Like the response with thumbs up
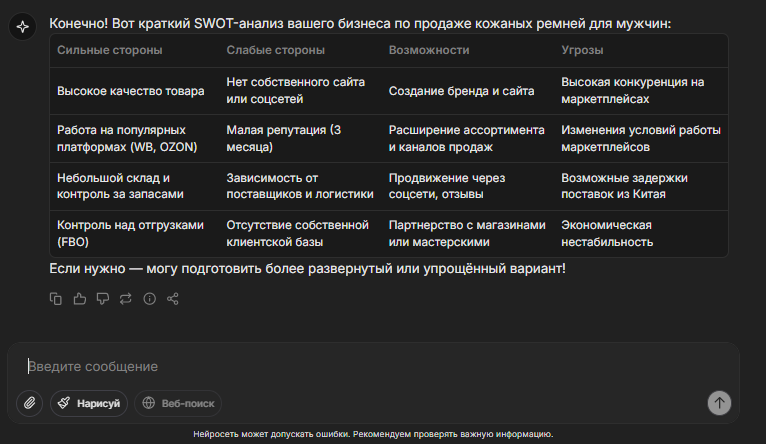The width and height of the screenshot is (766, 444). coord(79,298)
